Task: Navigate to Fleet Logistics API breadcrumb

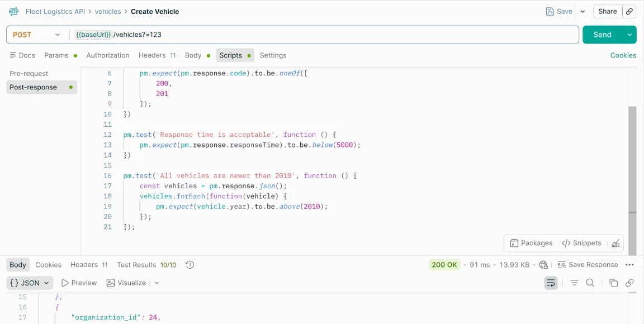Action: click(55, 12)
